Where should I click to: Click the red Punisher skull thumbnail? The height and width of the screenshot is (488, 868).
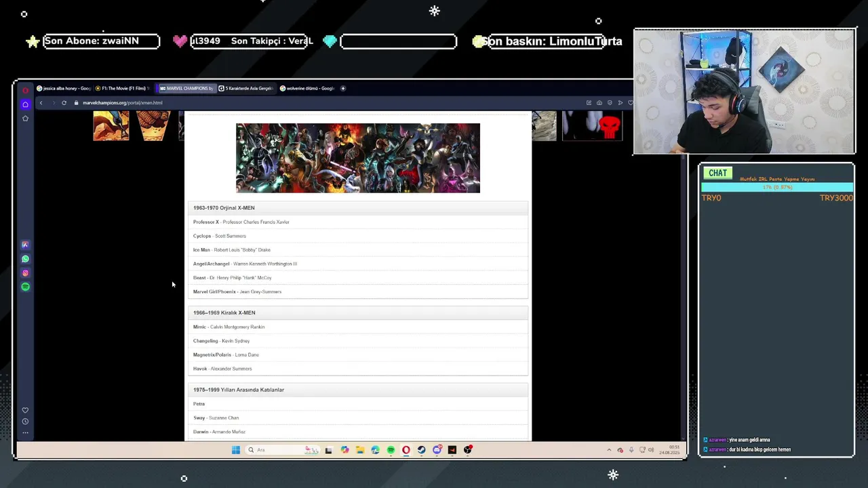coord(592,126)
